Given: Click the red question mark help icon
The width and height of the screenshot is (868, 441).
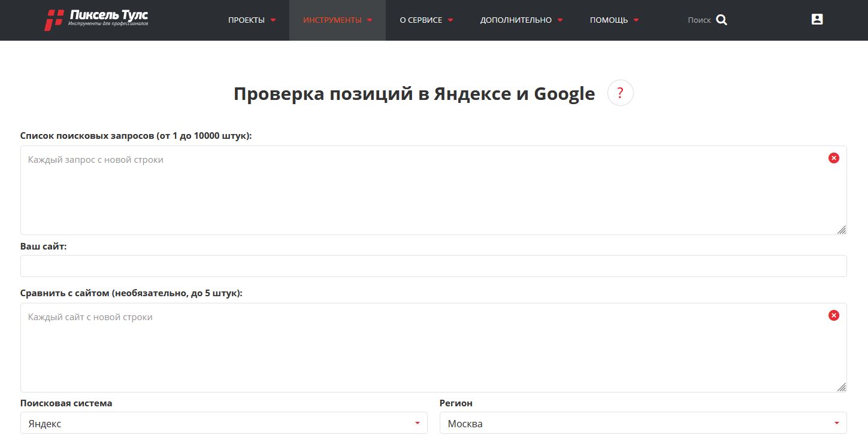Looking at the screenshot, I should [x=620, y=93].
